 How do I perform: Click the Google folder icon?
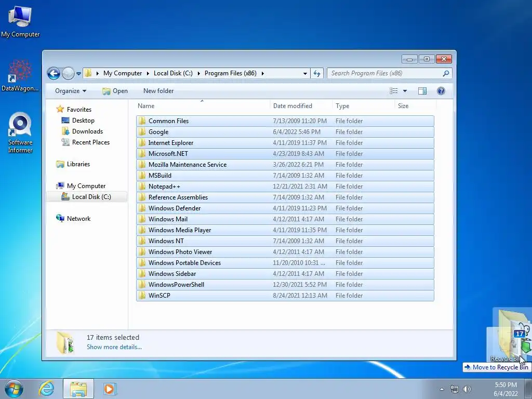tap(142, 131)
